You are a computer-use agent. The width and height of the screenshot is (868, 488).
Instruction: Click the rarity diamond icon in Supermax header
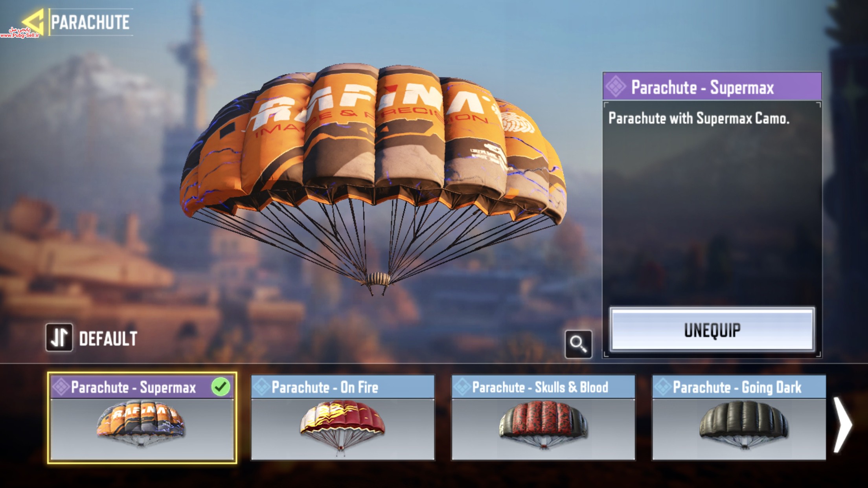click(x=616, y=86)
